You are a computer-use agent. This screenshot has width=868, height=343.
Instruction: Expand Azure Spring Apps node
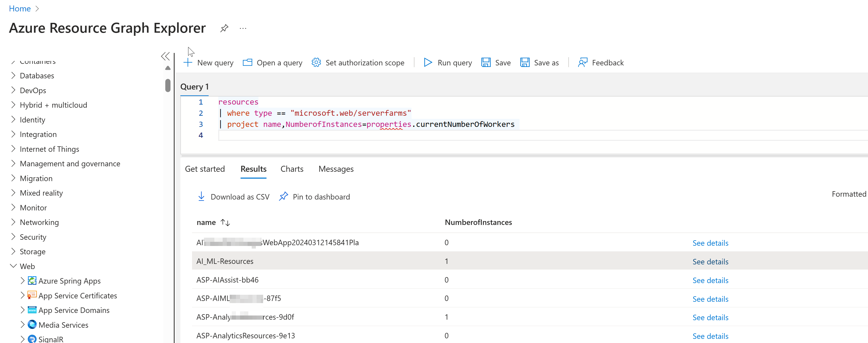[23, 281]
